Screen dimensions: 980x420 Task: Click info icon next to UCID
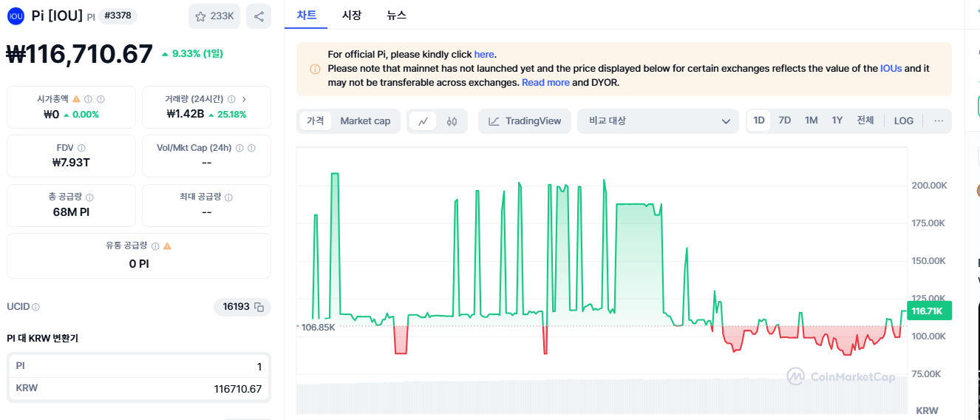pos(35,307)
